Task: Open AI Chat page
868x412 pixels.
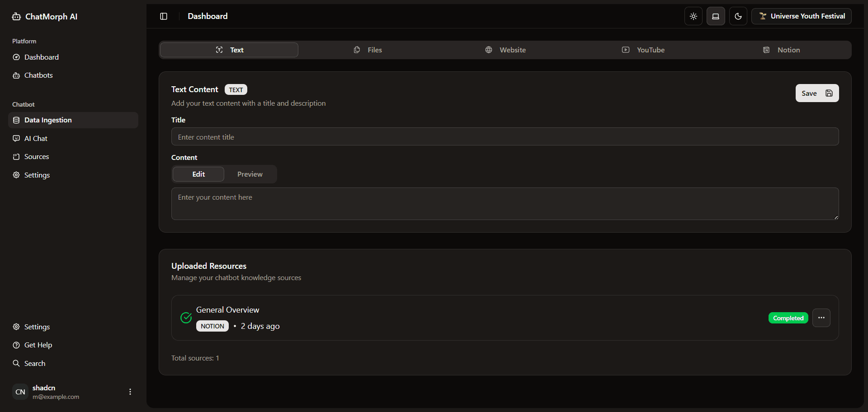Action: [36, 139]
